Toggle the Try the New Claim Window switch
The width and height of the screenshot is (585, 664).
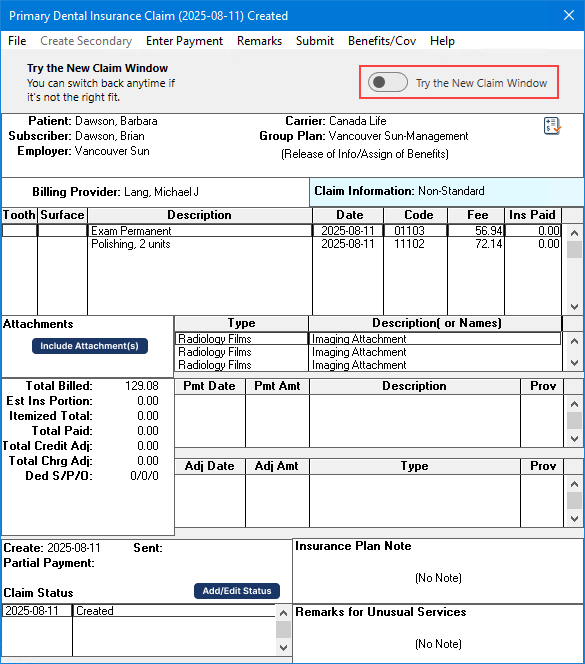[388, 82]
